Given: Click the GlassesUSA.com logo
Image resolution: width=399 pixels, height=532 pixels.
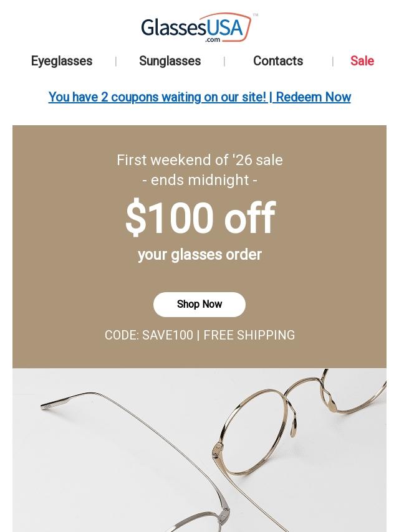Looking at the screenshot, I should pos(196,28).
